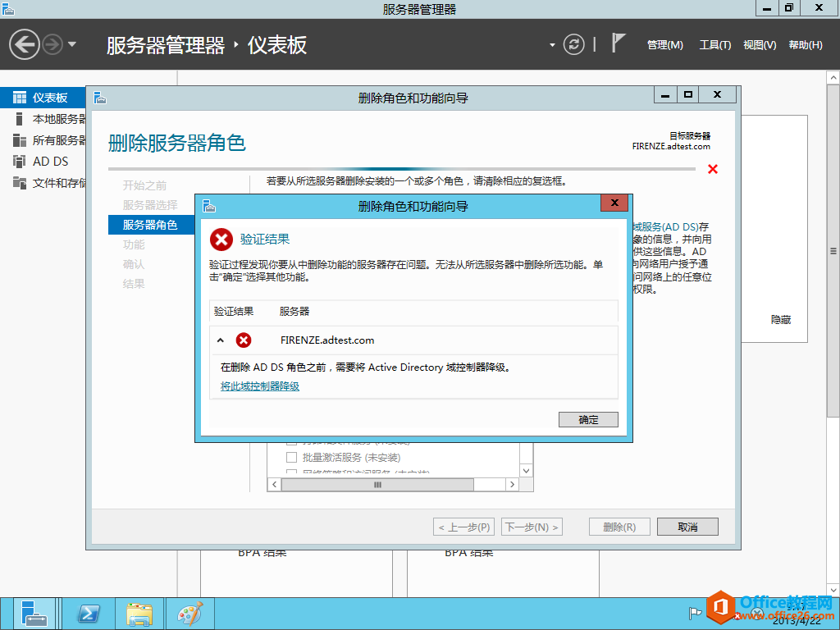Open File Explorer from the taskbar
This screenshot has width=840, height=630.
click(139, 614)
